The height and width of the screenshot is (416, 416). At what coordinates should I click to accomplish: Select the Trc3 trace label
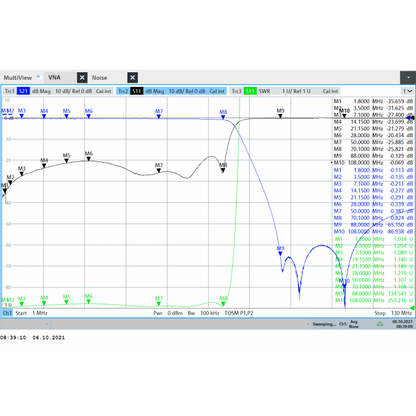click(236, 91)
